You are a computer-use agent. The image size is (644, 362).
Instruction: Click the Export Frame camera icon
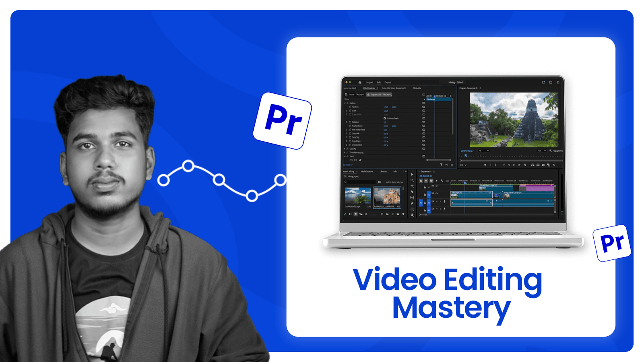pos(543,165)
